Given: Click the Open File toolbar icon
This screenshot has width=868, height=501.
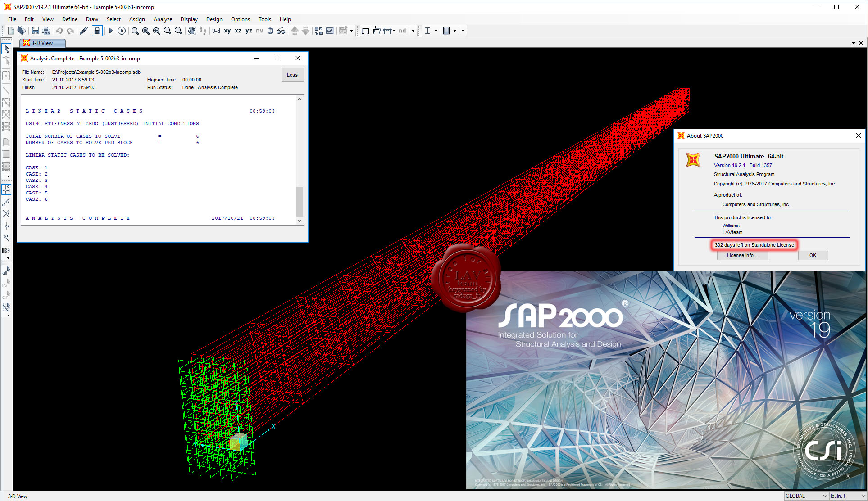Looking at the screenshot, I should point(21,31).
